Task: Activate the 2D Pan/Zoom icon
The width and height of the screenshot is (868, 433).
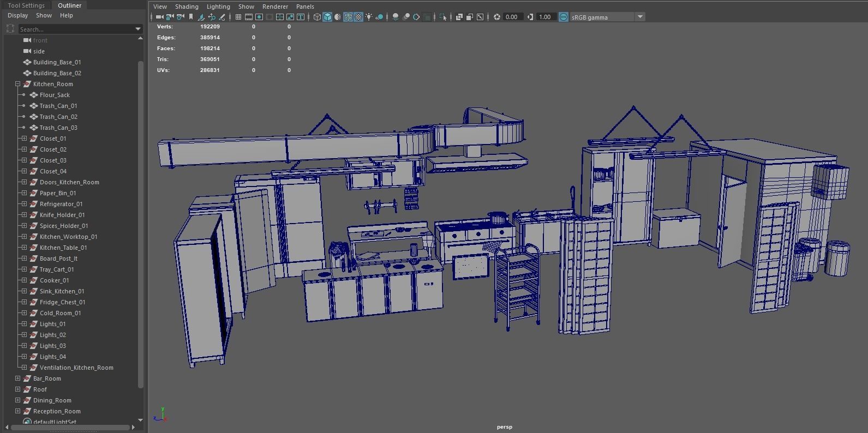Action: [212, 17]
